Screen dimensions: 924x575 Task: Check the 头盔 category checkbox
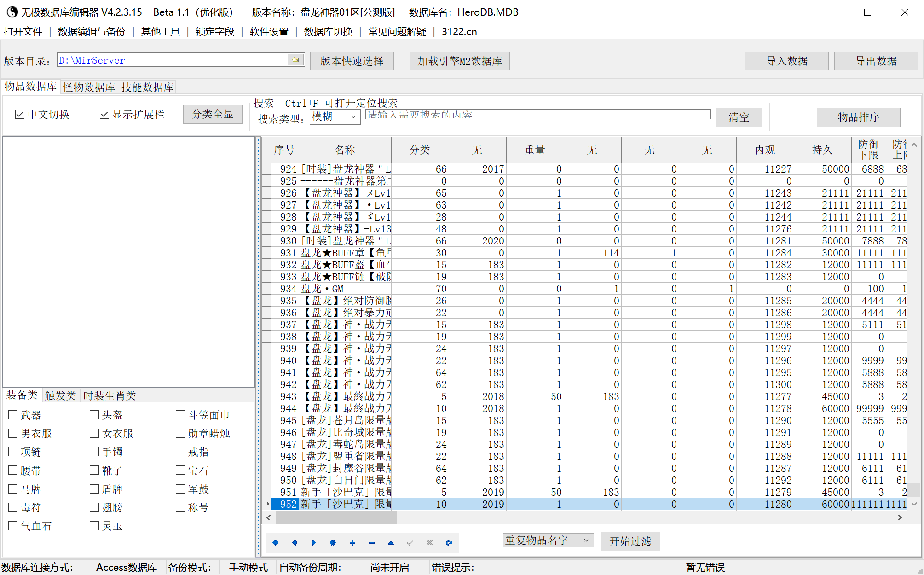94,415
